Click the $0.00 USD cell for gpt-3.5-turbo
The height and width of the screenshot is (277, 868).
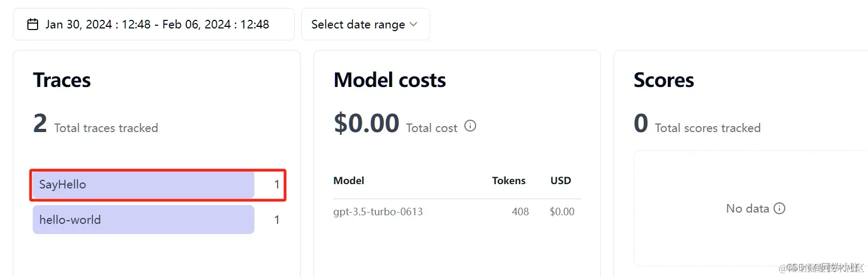click(x=561, y=212)
